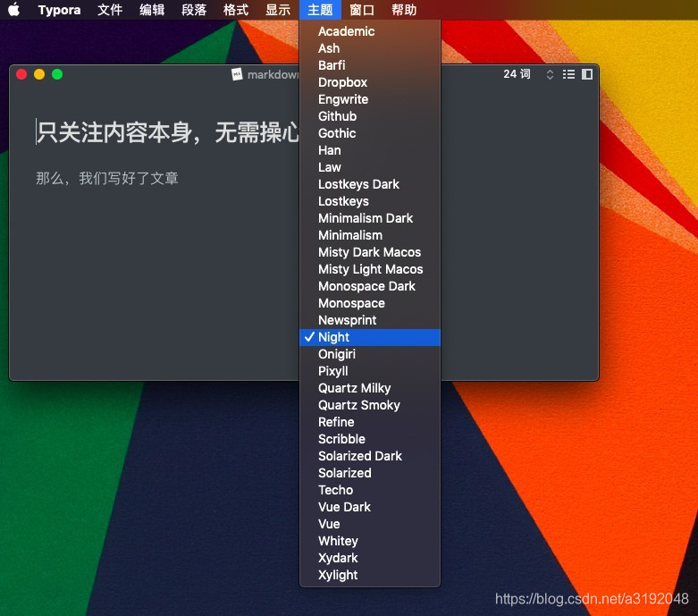Select the Xylight theme
The height and width of the screenshot is (616, 698).
click(x=370, y=575)
